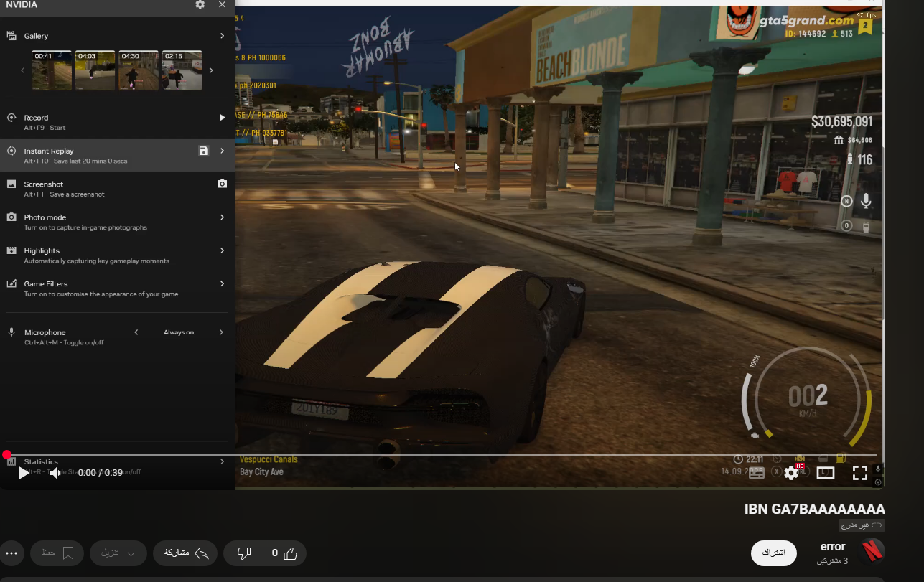Screen dimensions: 924x582
Task: Close the NVIDIA overlay panel
Action: tap(222, 4)
